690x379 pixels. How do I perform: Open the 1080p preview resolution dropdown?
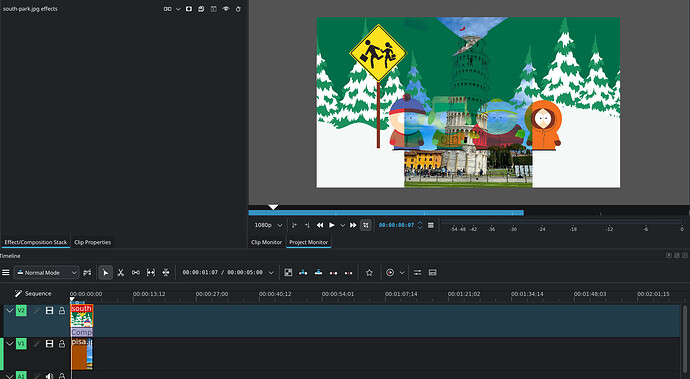[x=268, y=225]
